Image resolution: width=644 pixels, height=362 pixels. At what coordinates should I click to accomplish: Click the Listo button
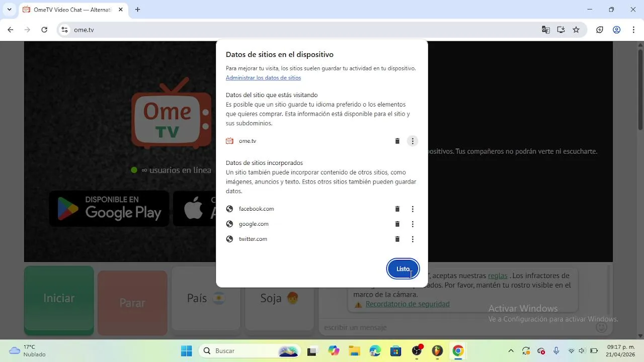[403, 269]
